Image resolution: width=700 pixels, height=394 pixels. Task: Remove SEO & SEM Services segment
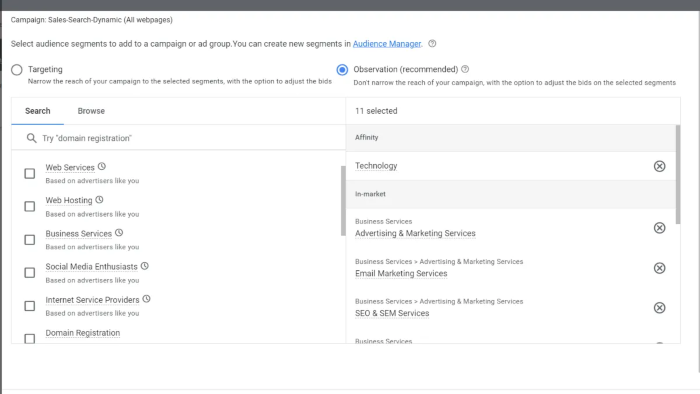(659, 308)
